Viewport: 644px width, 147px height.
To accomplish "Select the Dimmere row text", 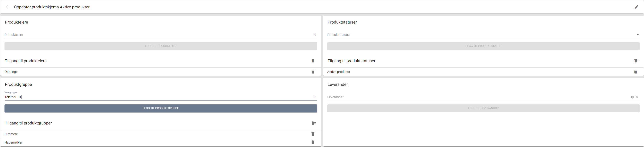I will click(x=11, y=134).
